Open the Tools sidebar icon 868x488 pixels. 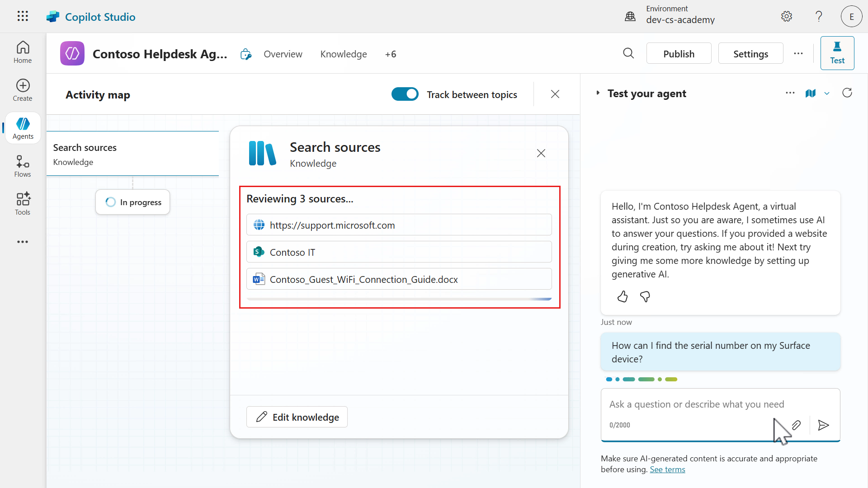23,204
